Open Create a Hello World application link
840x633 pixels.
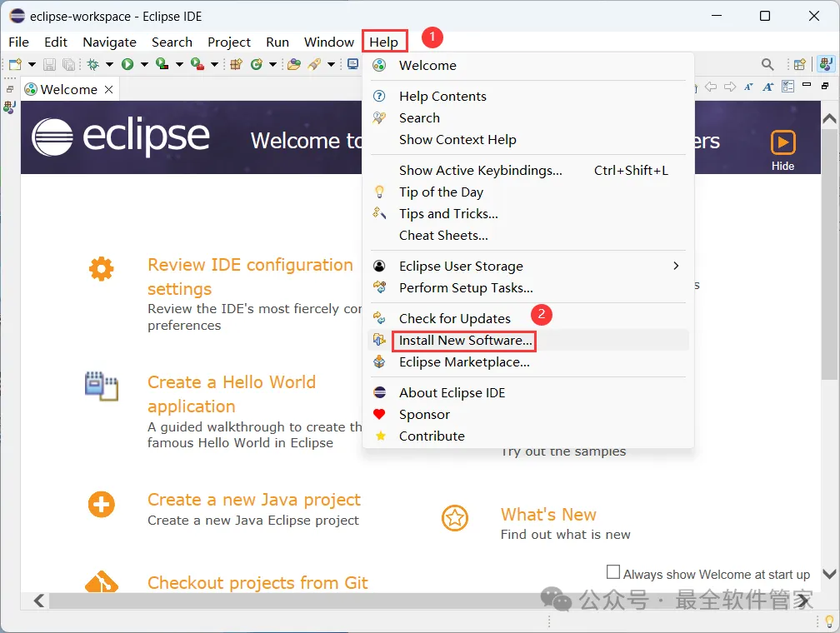click(232, 394)
